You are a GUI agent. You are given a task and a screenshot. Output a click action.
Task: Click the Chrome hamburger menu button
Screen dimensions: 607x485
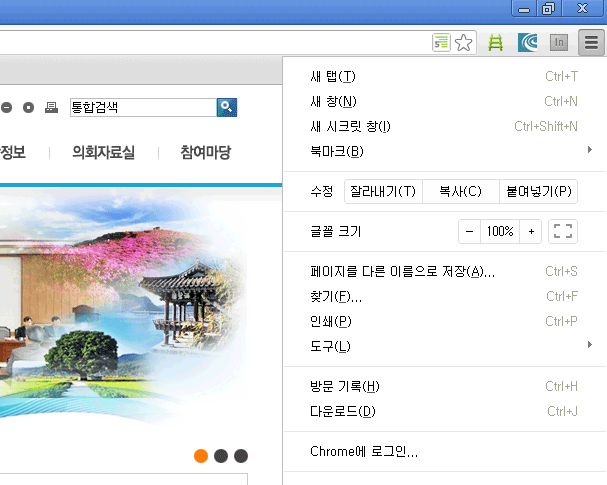click(x=591, y=43)
